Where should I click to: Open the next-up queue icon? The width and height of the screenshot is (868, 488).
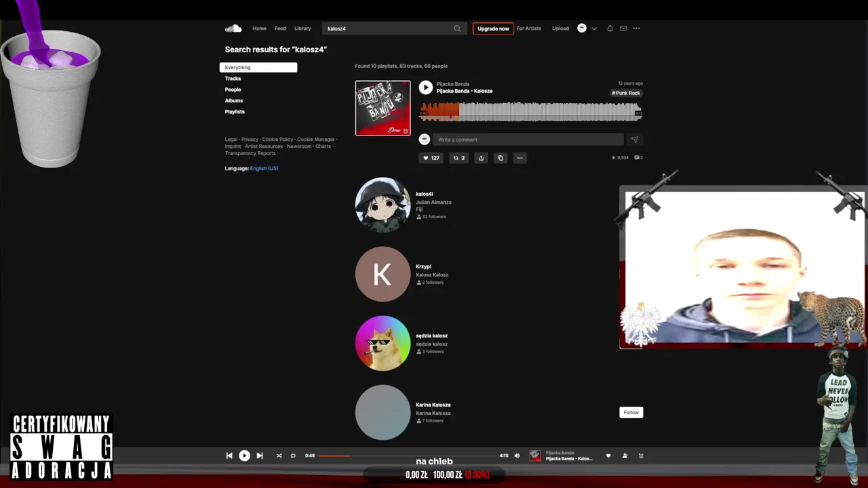coord(641,455)
